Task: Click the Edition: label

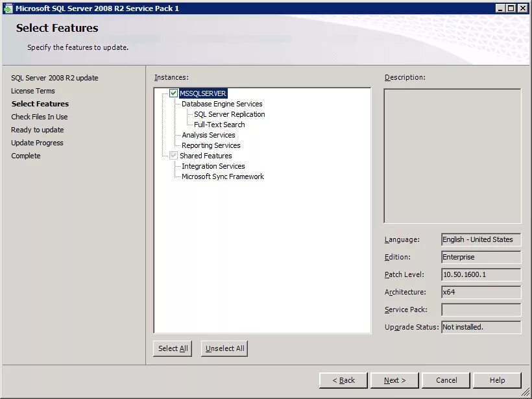Action: pyautogui.click(x=398, y=257)
